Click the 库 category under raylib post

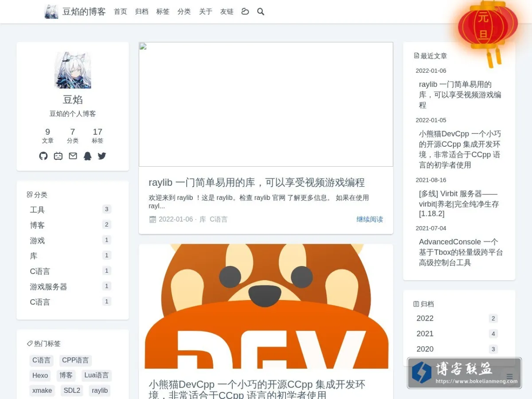point(203,219)
